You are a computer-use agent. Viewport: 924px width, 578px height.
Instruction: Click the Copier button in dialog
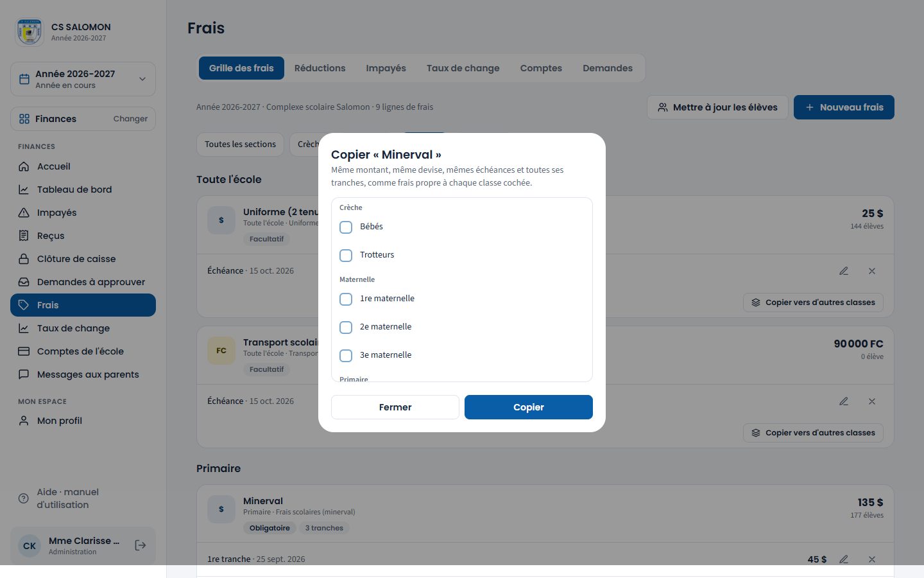[x=529, y=407]
